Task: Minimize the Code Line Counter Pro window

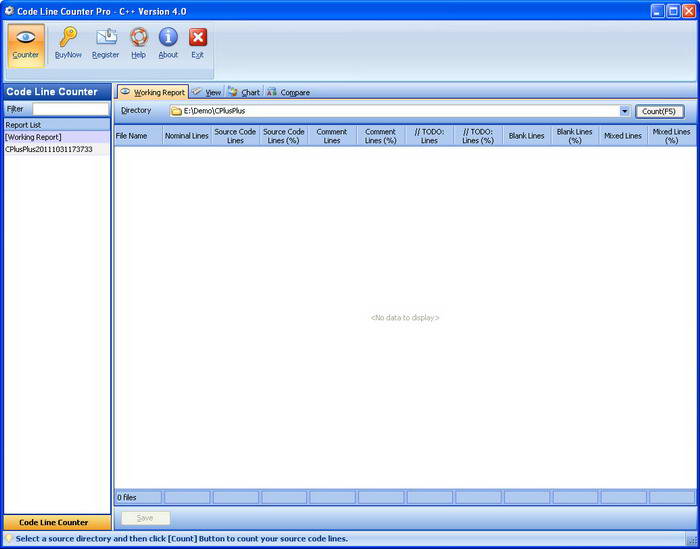Action: [x=657, y=11]
